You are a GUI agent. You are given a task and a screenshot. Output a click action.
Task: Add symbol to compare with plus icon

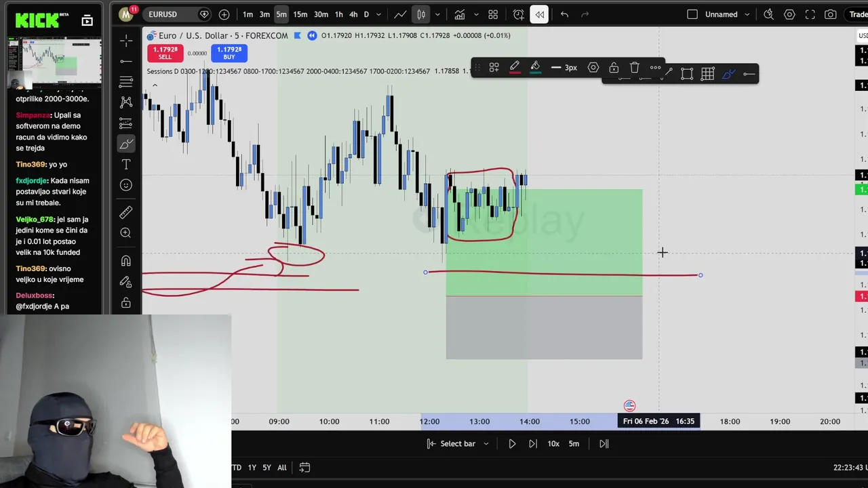click(224, 14)
